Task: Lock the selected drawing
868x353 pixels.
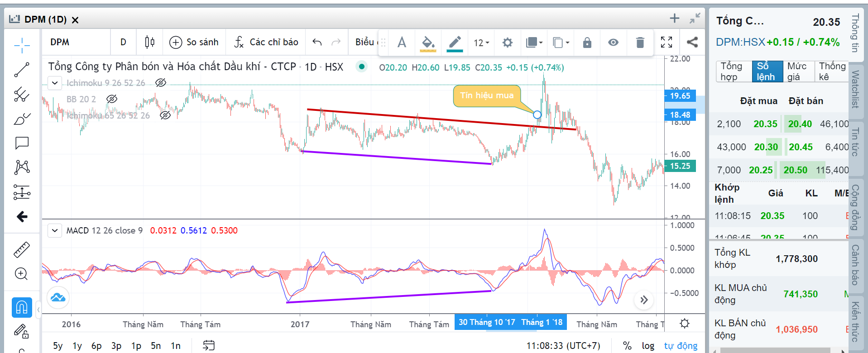Action: [587, 43]
